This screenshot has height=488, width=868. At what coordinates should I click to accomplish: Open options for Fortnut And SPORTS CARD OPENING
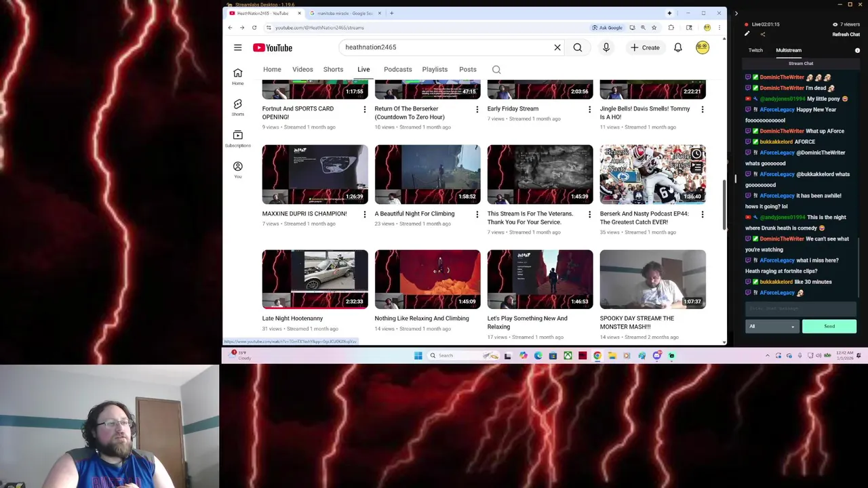364,109
